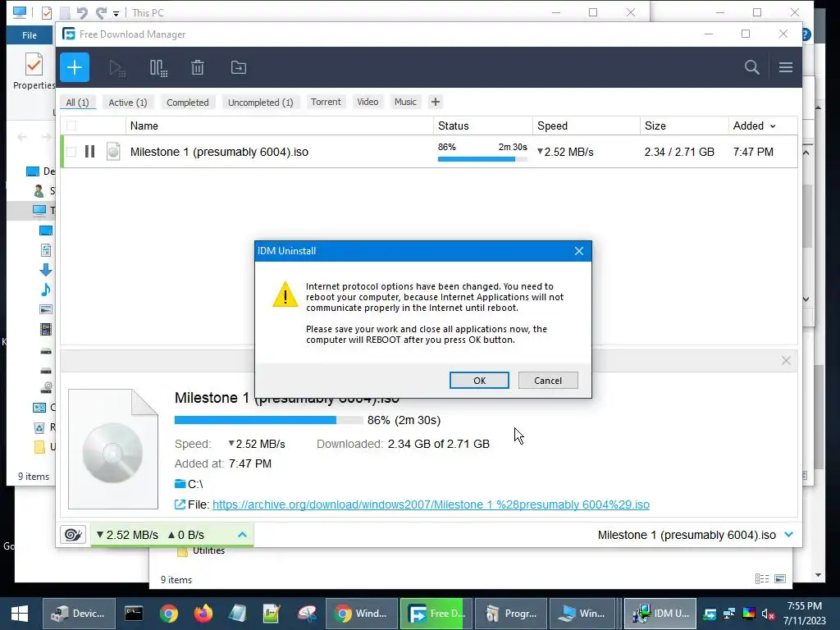The image size is (840, 630).
Task: Click the details panel progress bar
Action: point(268,420)
